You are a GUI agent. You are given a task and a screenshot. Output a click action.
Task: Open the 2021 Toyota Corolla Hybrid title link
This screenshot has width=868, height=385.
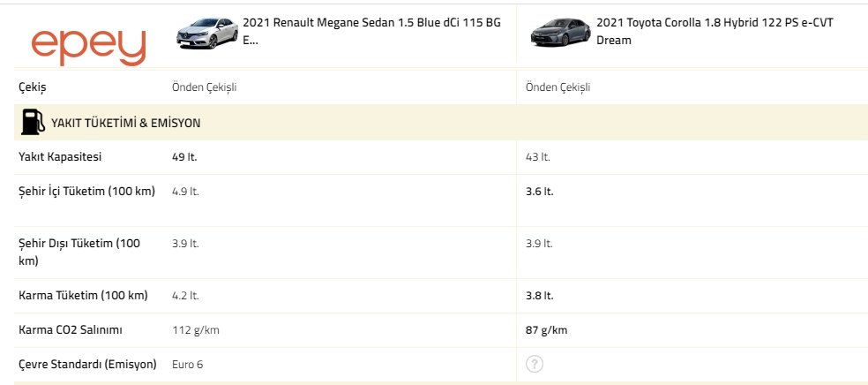[x=715, y=32]
